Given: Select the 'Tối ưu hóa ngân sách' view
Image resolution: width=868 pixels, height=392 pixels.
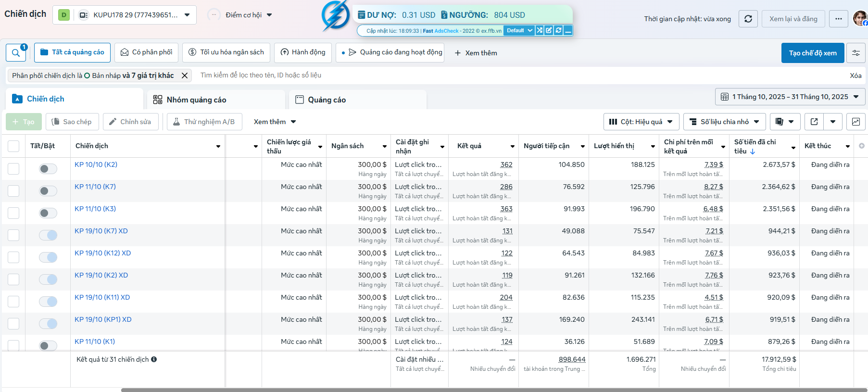Looking at the screenshot, I should [x=226, y=52].
